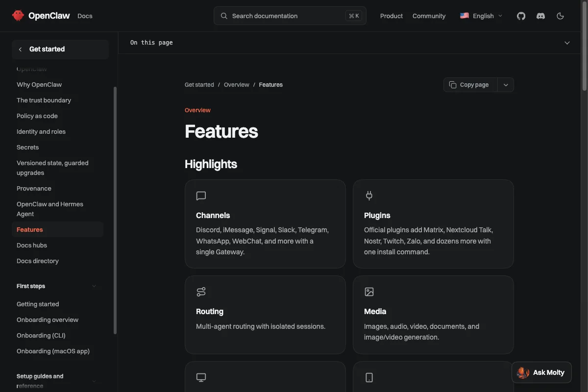The height and width of the screenshot is (392, 588).
Task: Click the Channels chat bubble icon
Action: point(201,196)
